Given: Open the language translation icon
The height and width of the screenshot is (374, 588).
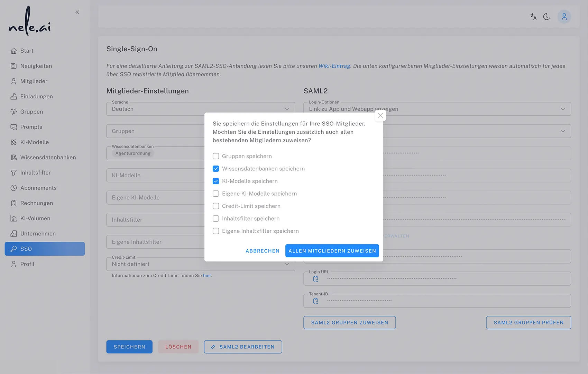Looking at the screenshot, I should tap(533, 17).
